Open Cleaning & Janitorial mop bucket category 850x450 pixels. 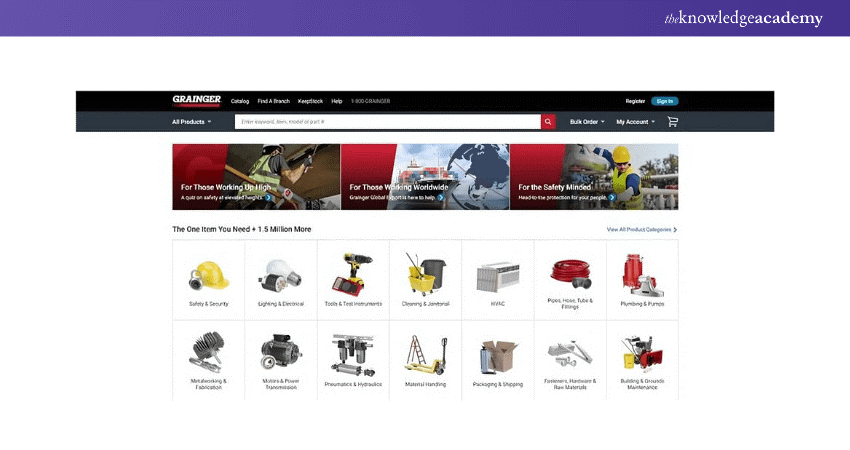click(426, 280)
